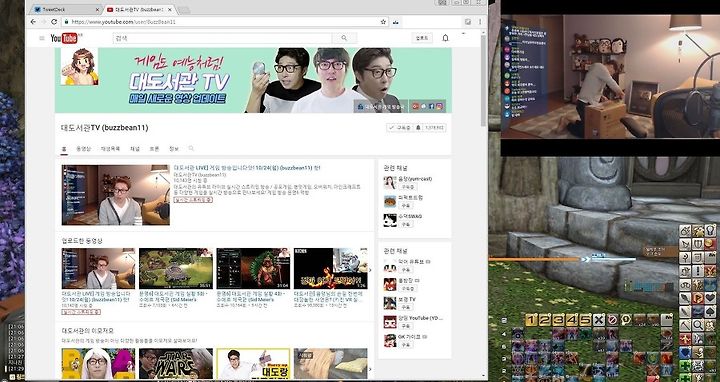Open the channel Videos tab
This screenshot has height=382, width=720.
84,149
